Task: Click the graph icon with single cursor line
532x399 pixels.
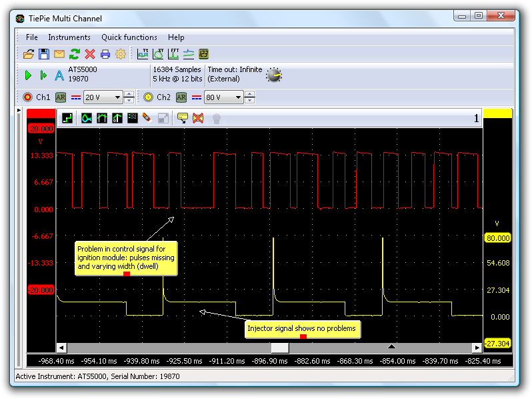Action: click(117, 118)
